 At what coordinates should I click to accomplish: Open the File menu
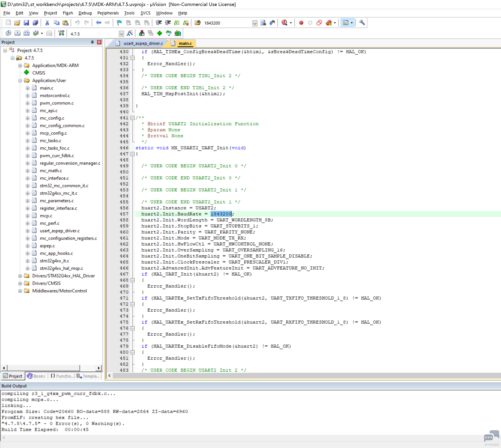(x=7, y=13)
